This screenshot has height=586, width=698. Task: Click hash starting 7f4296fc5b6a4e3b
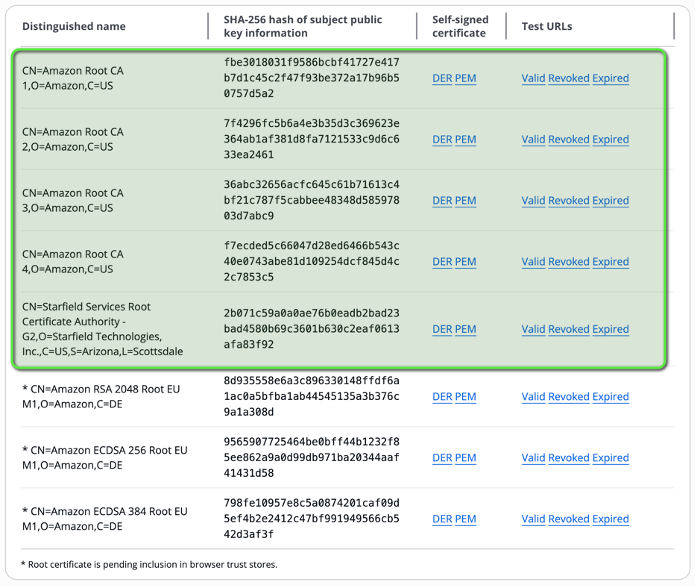tap(313, 139)
